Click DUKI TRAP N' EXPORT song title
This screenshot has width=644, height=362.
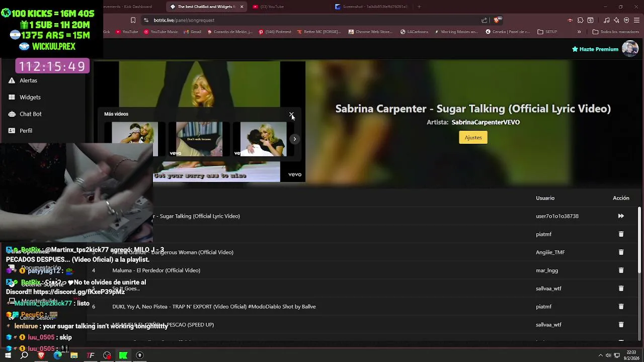(214, 307)
